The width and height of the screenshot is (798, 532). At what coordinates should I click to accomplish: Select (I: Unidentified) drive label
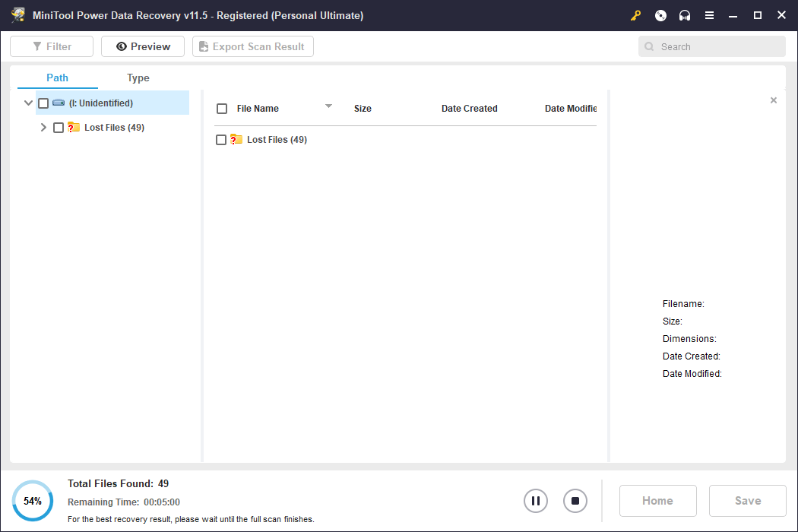(x=101, y=103)
